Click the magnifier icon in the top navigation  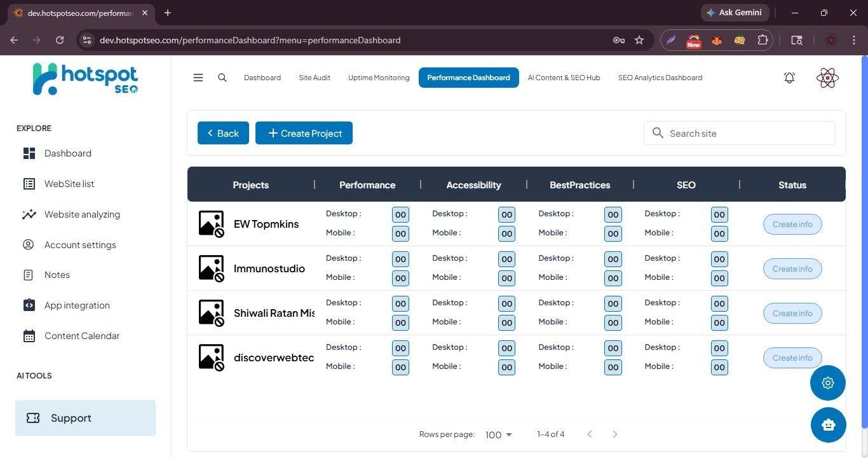222,78
